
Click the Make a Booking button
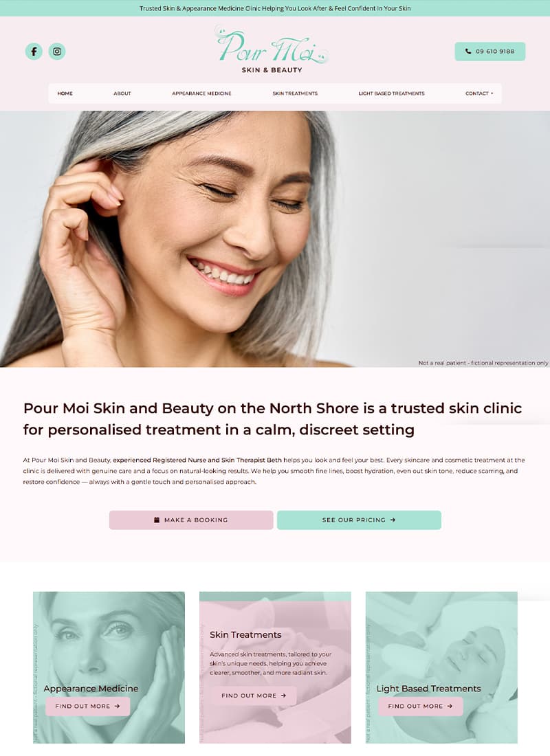pos(191,520)
